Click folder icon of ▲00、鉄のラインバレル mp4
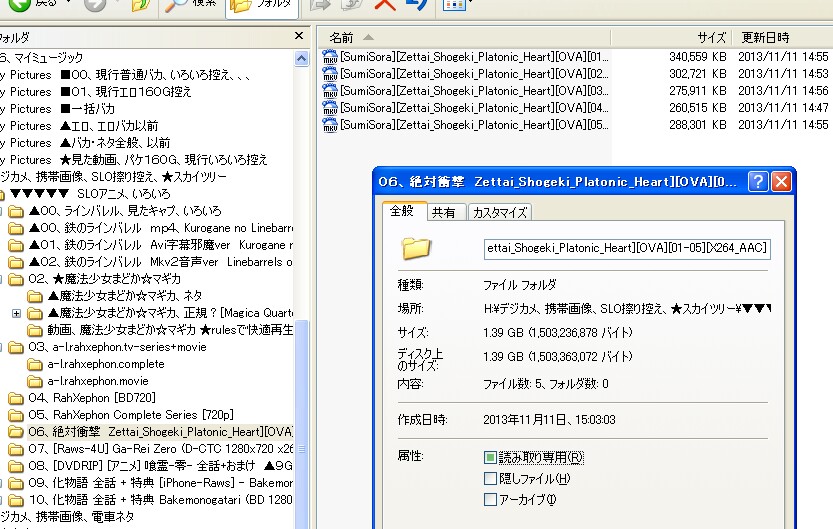The width and height of the screenshot is (833, 529). coord(16,228)
